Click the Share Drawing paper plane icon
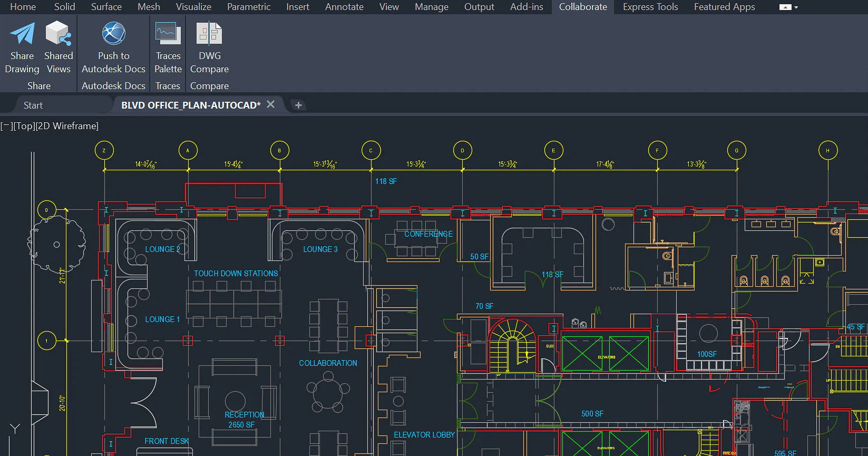 coord(22,34)
